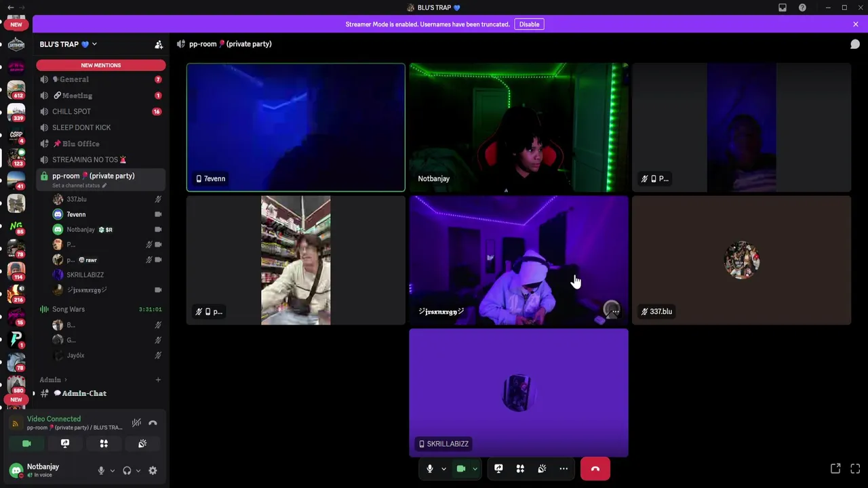Image resolution: width=868 pixels, height=488 pixels.
Task: Open the Meeting voice channel
Action: click(100, 96)
